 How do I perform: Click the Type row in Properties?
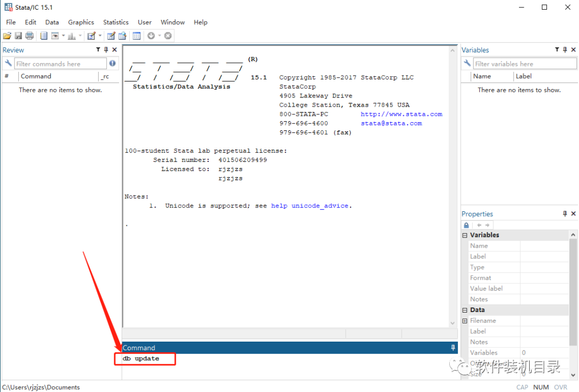point(518,267)
